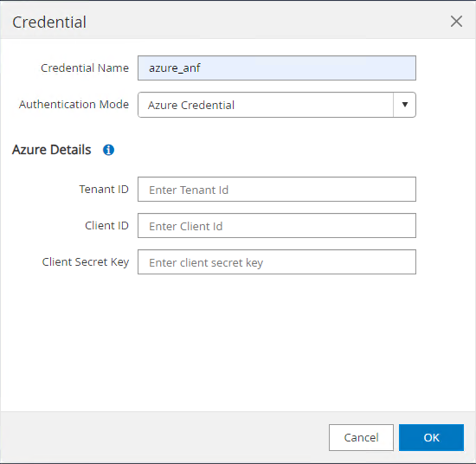Click the Client ID label
The width and height of the screenshot is (476, 464).
pyautogui.click(x=106, y=226)
